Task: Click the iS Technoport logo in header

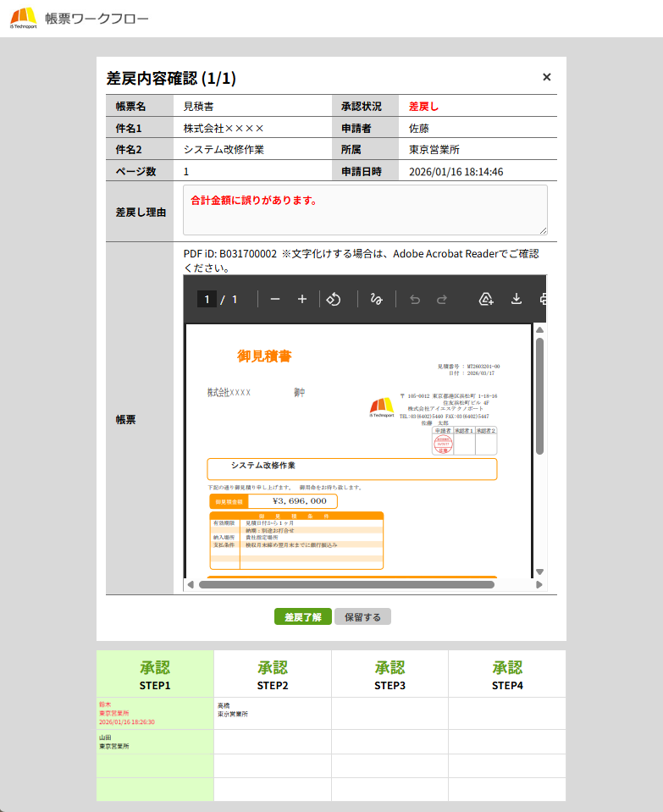Action: pos(23,18)
